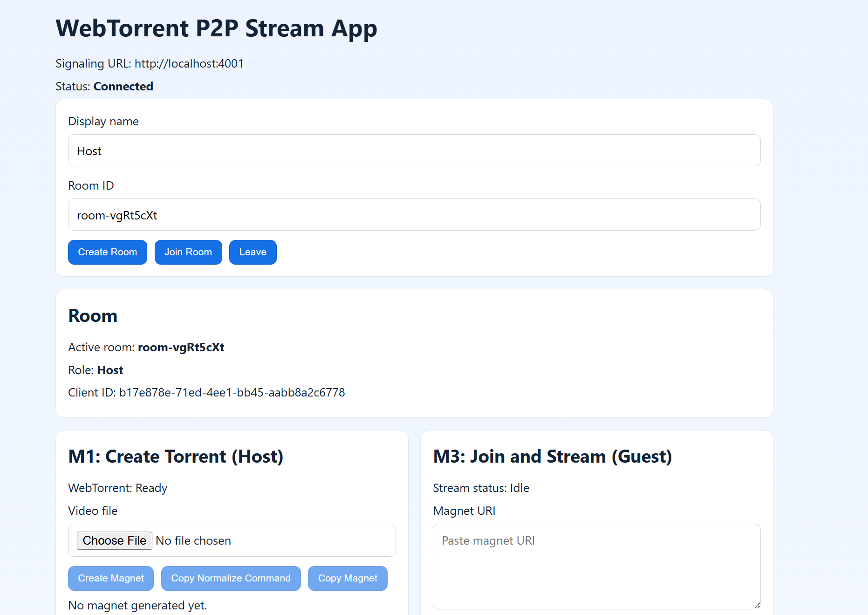The width and height of the screenshot is (868, 615).
Task: Click the Status 'Connected' text
Action: click(x=123, y=86)
